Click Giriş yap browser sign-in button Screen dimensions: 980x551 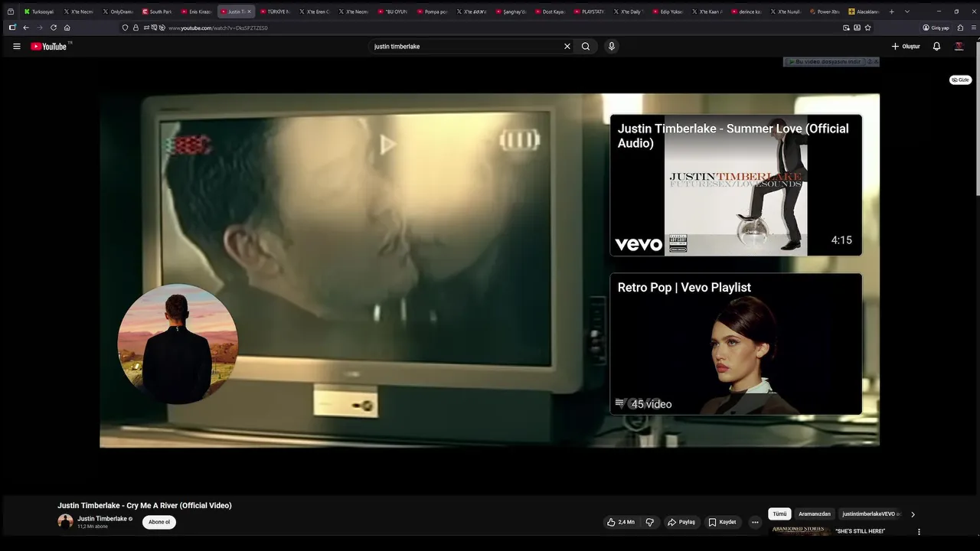tap(936, 28)
